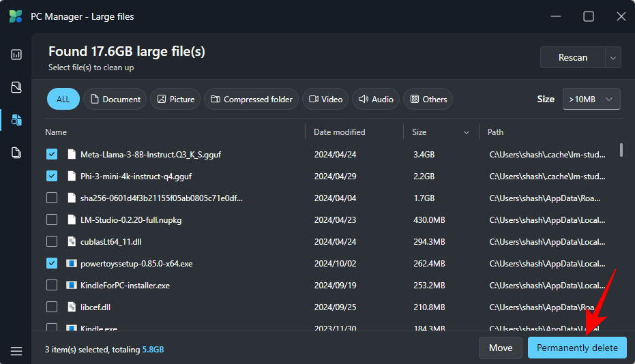Select the Storage cleanup sidebar icon
Screen dimensions: 635x364
pos(16,120)
